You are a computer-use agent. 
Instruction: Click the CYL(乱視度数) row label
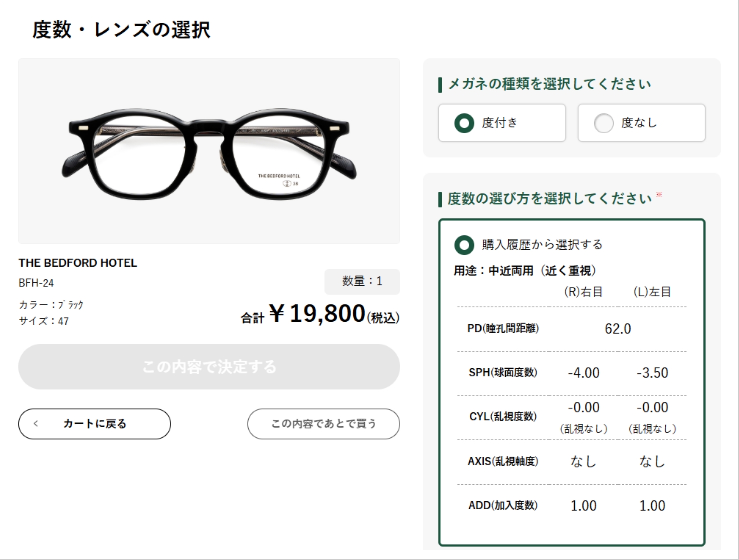coord(503,416)
